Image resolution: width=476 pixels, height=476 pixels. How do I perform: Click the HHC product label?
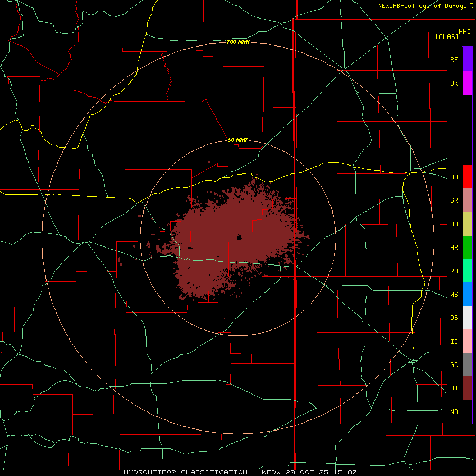[464, 32]
